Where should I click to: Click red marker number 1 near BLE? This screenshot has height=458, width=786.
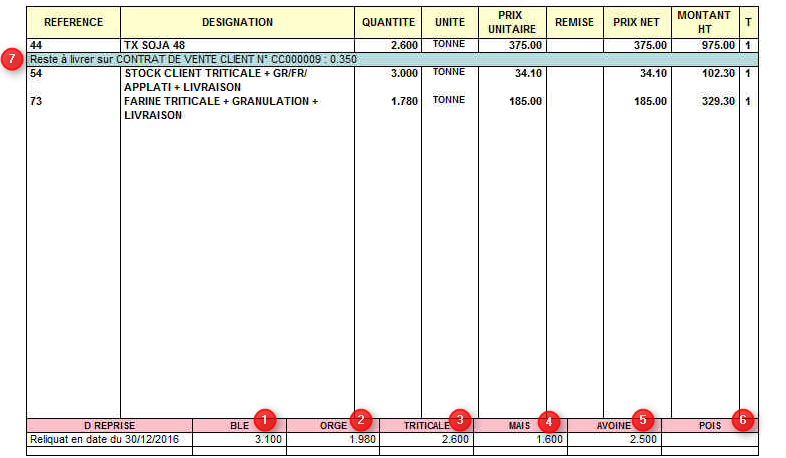pyautogui.click(x=264, y=419)
